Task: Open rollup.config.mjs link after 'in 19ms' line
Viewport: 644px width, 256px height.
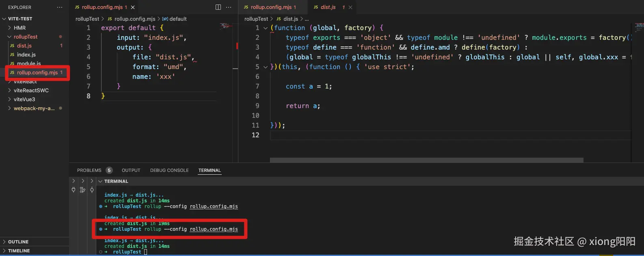Action: pyautogui.click(x=214, y=229)
